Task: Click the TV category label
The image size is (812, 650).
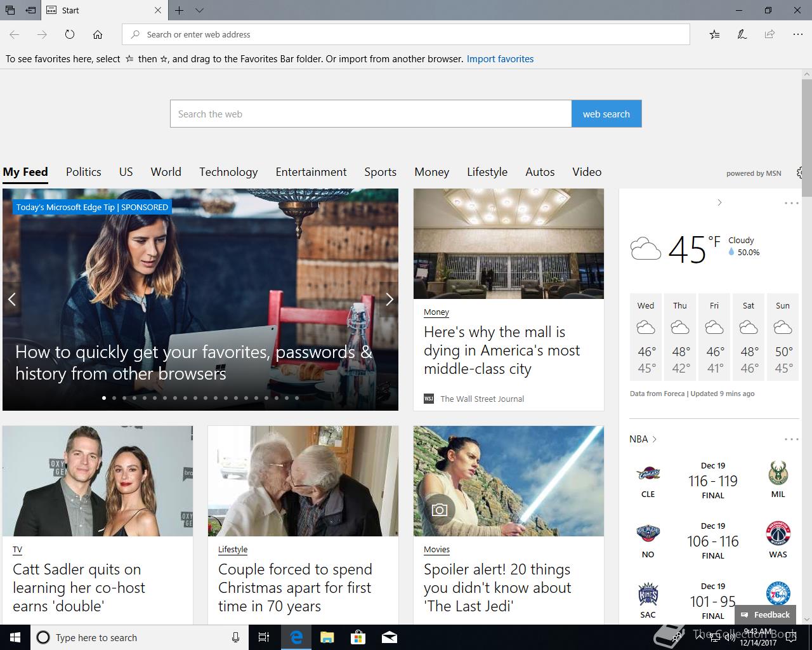Action: tap(17, 550)
